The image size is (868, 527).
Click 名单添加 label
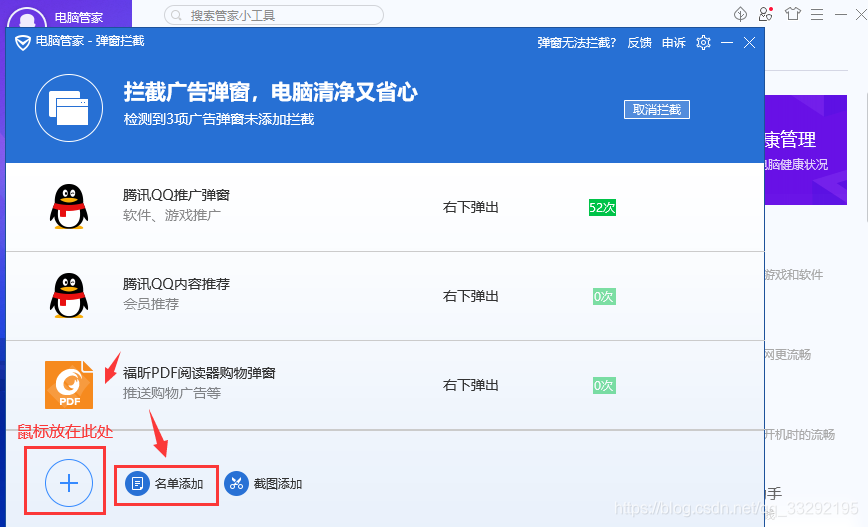point(179,484)
